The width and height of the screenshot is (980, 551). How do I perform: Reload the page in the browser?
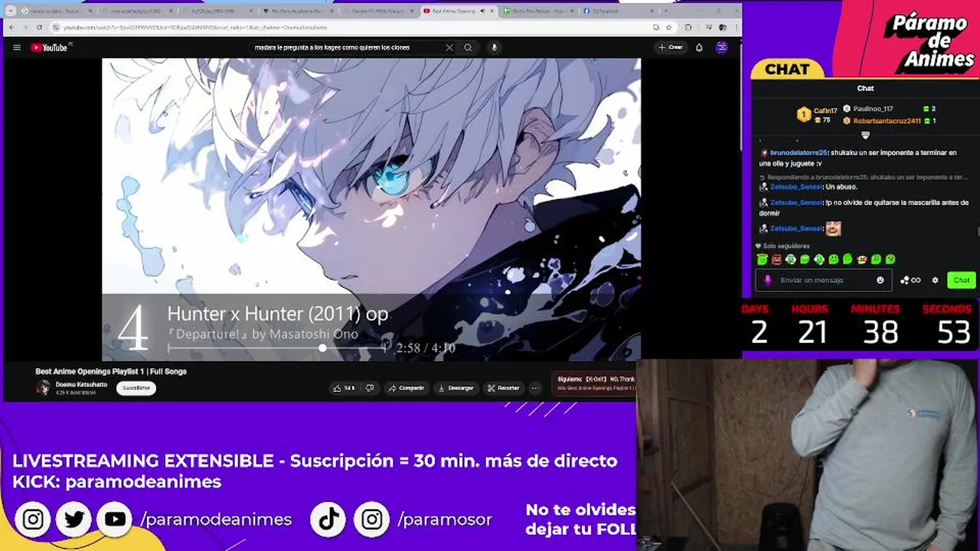38,28
